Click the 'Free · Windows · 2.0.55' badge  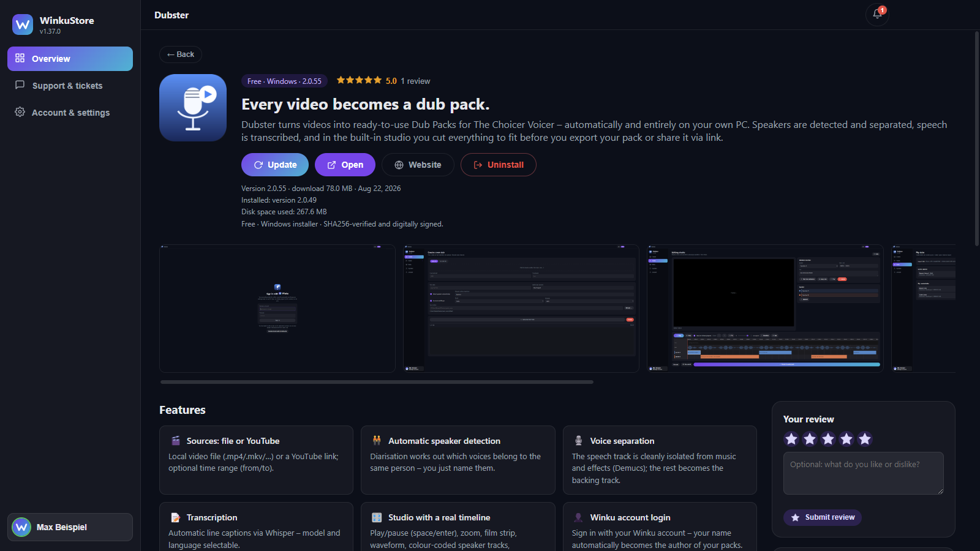[284, 81]
